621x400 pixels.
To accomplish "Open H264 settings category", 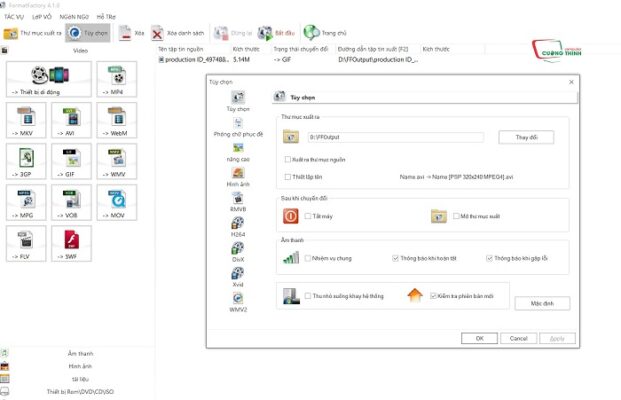I will (x=238, y=227).
